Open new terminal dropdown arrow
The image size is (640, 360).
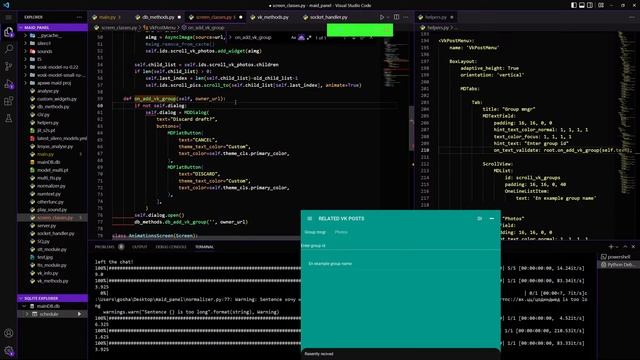[617, 247]
